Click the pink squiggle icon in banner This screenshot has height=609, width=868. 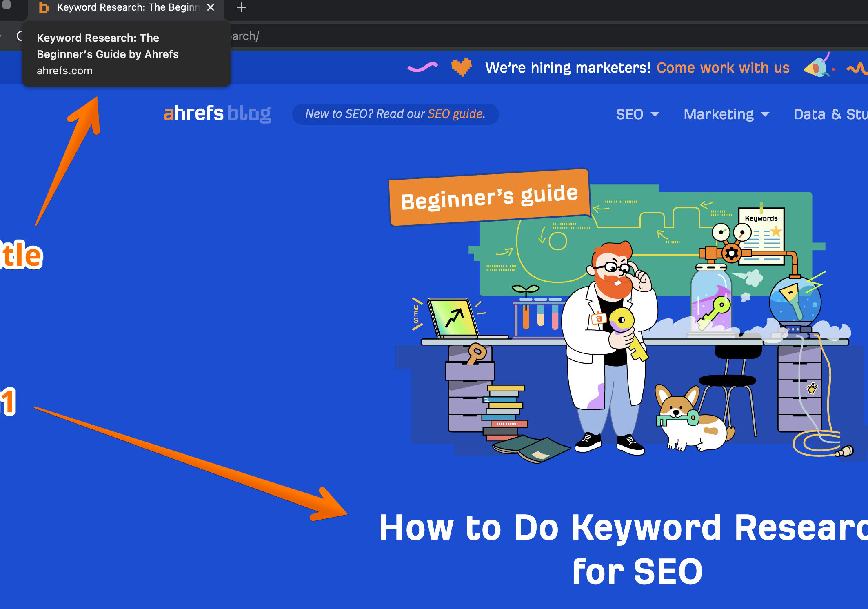click(x=423, y=67)
